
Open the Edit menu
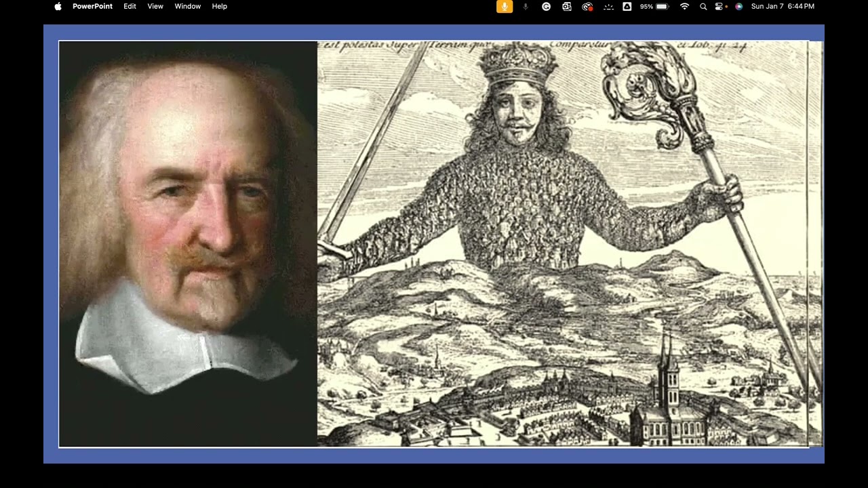[130, 6]
